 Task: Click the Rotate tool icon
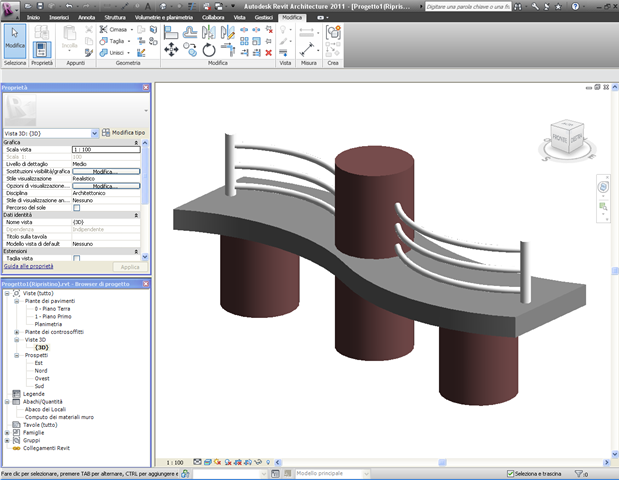click(x=209, y=49)
